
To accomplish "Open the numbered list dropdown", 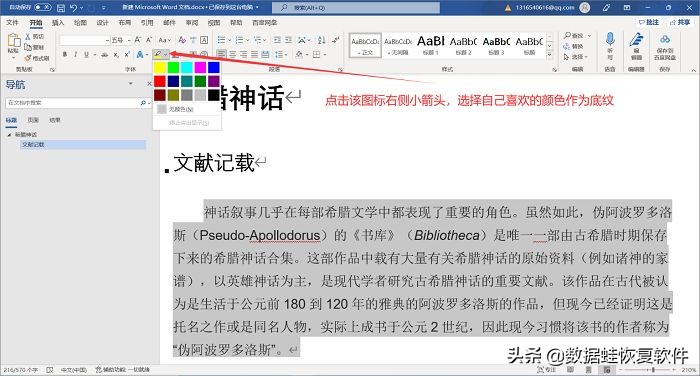I will pyautogui.click(x=248, y=40).
